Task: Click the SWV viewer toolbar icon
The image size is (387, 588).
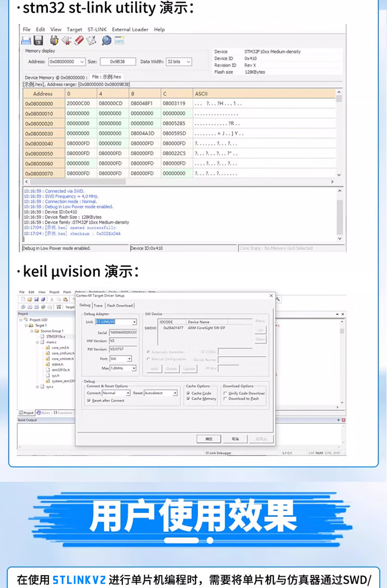Action: pos(119,41)
